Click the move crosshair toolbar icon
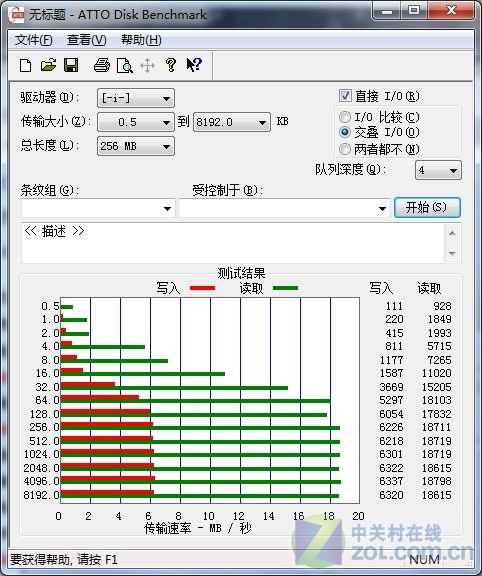The height and width of the screenshot is (576, 482). click(147, 66)
